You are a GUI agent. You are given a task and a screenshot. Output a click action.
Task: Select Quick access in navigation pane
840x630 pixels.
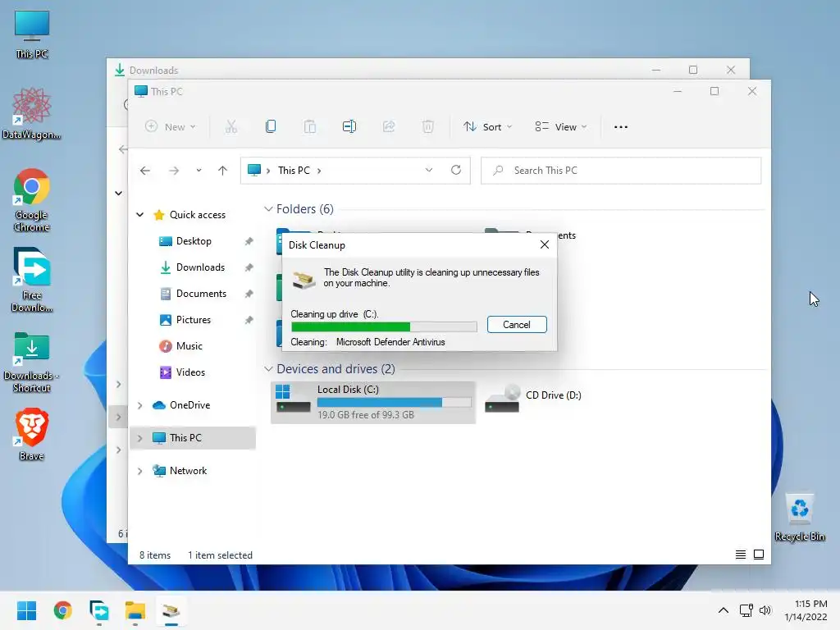pyautogui.click(x=198, y=215)
